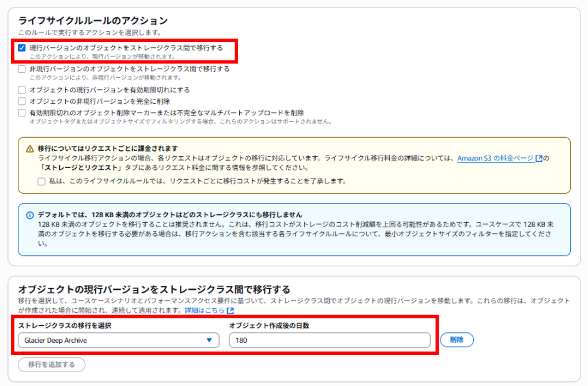The image size is (588, 386).
Task: Click the blue dropdown arrow for storage class
Action: [209, 340]
